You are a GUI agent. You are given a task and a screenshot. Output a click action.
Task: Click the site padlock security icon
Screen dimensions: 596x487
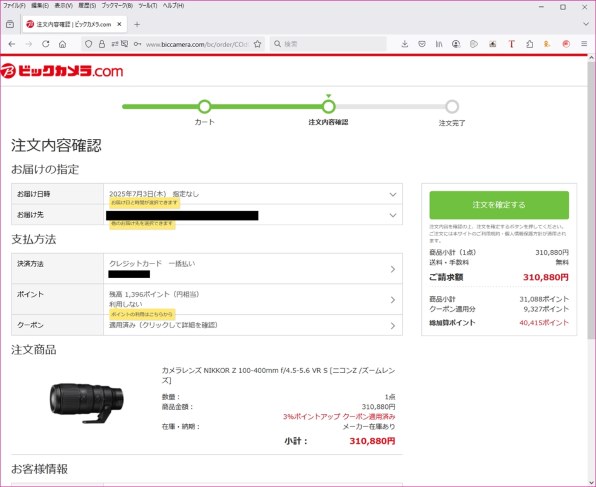click(x=101, y=44)
